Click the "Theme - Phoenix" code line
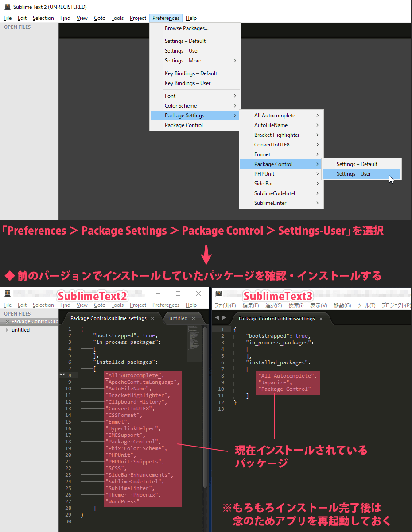The image size is (412, 532). coord(133,495)
